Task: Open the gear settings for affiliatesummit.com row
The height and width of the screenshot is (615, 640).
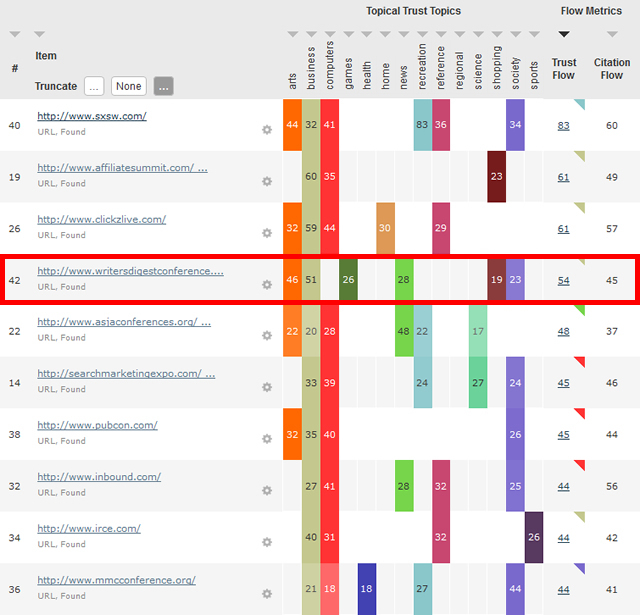Action: coord(267,181)
